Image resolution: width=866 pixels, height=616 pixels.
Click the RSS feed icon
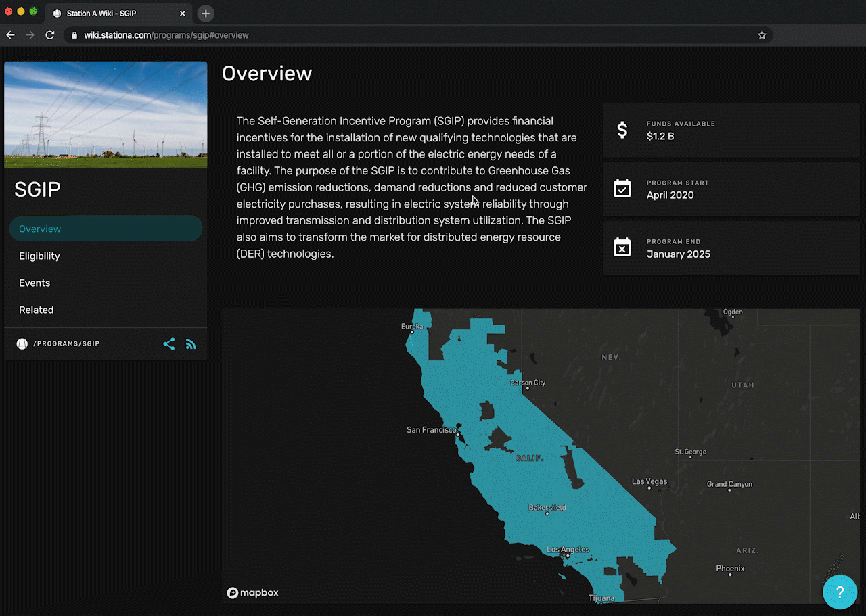tap(191, 344)
